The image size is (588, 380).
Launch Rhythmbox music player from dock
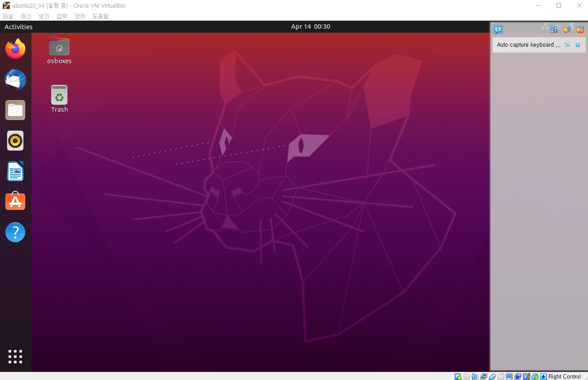(15, 141)
